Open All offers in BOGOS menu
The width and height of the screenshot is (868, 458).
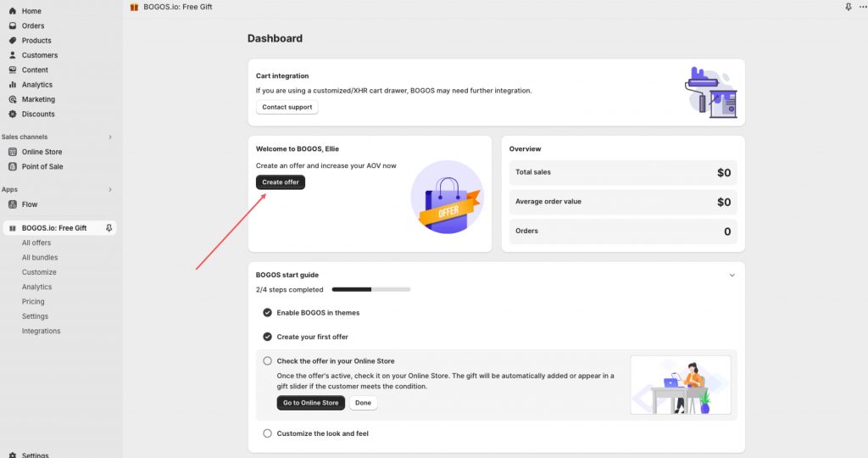[x=36, y=243]
